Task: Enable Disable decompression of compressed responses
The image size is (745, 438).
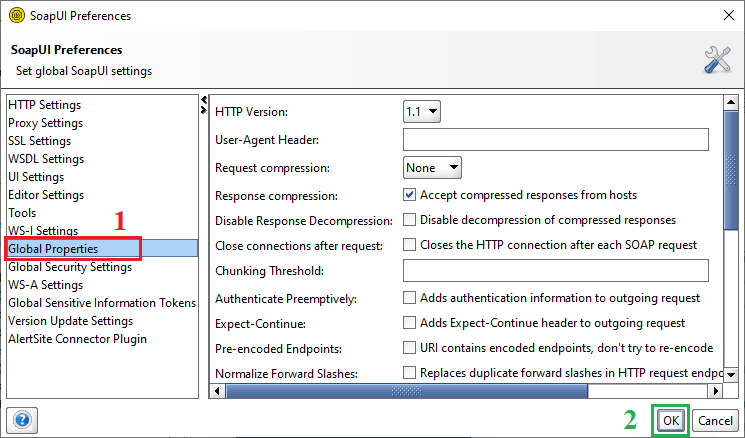Action: pyautogui.click(x=409, y=219)
